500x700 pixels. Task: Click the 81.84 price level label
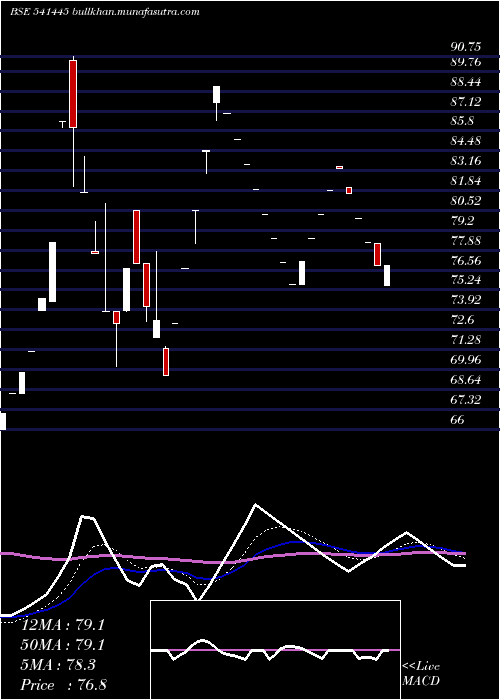(x=466, y=180)
